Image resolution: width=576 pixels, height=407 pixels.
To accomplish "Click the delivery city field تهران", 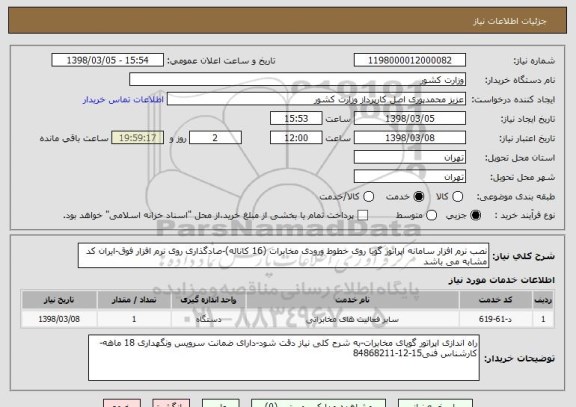I will (410, 176).
